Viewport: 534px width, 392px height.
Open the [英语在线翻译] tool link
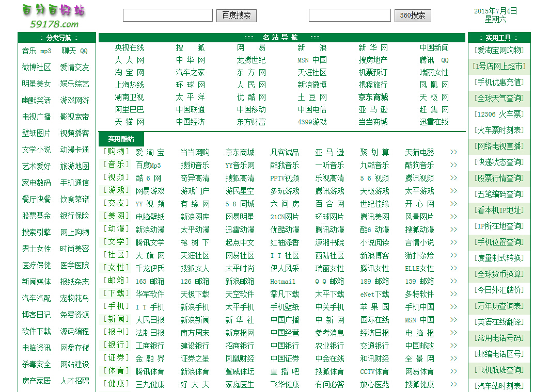point(499,322)
